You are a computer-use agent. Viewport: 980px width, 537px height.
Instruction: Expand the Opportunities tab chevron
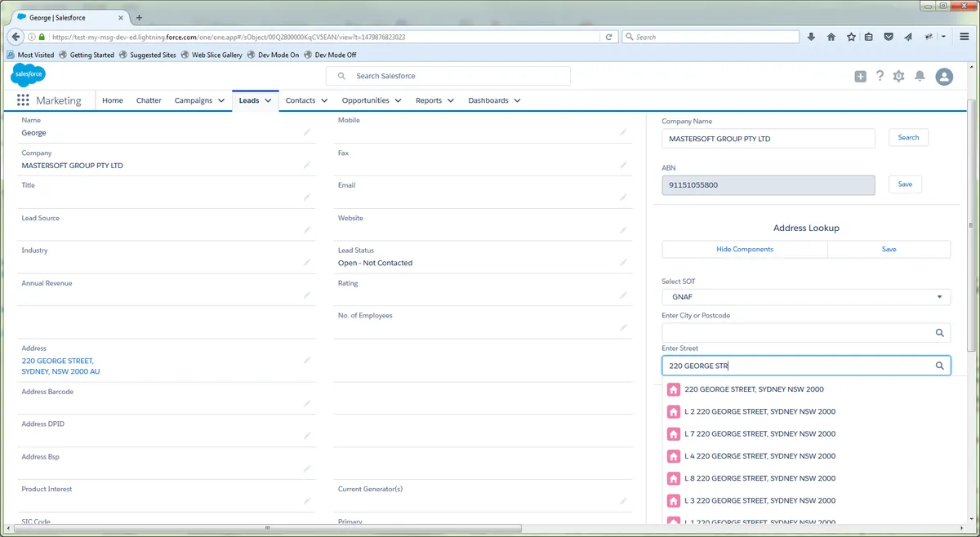(398, 100)
